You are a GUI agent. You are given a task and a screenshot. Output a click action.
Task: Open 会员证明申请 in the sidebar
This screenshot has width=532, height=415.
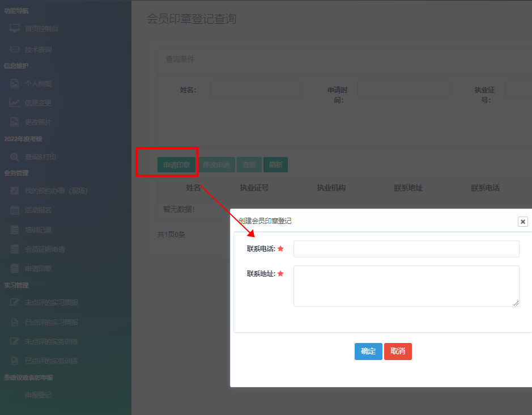[x=45, y=249]
